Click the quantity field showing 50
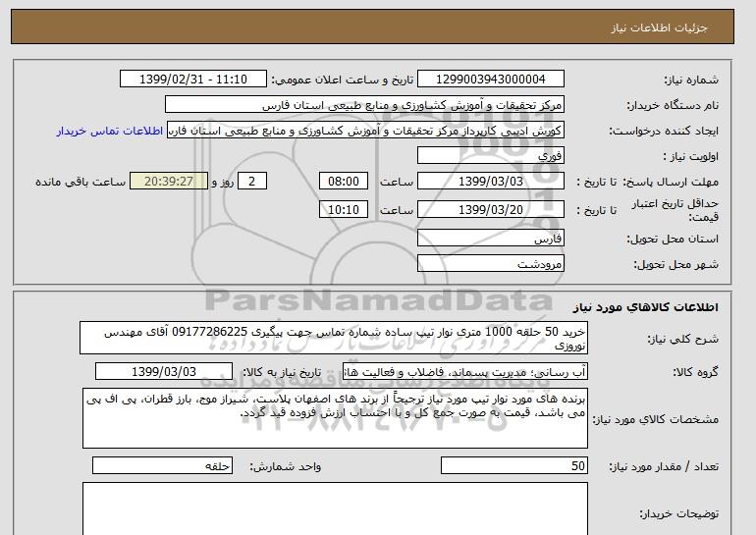Screen dimensions: 756x535 point(513,465)
